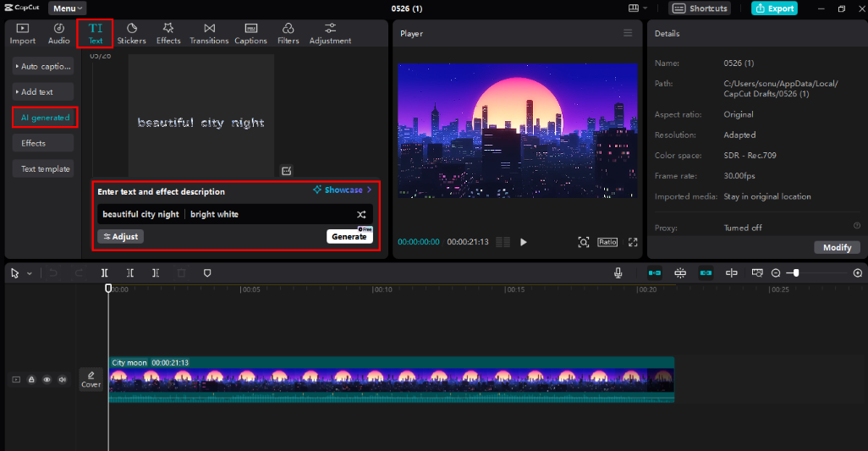Zoom out the timeline with minus icon
This screenshot has width=868, height=451.
coord(776,272)
